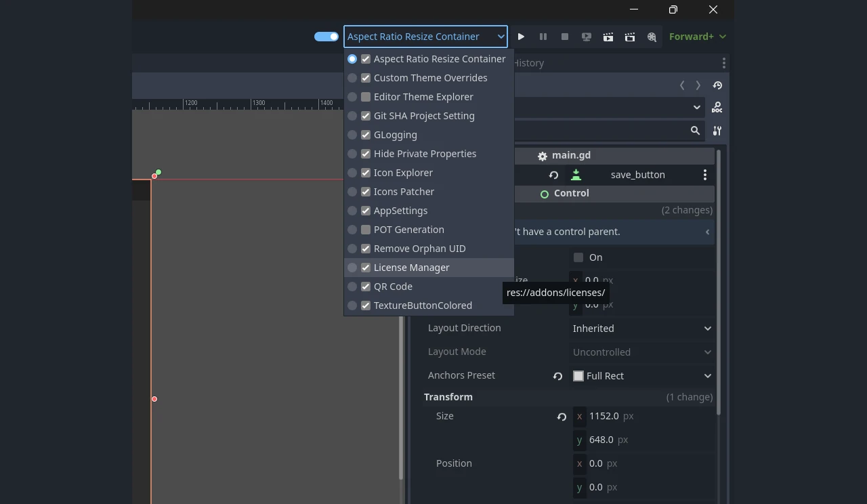The height and width of the screenshot is (504, 867).
Task: Switch to the History tab
Action: tap(528, 63)
